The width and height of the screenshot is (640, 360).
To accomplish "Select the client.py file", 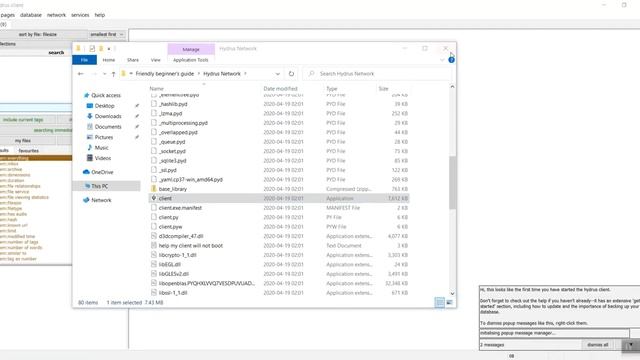I will click(169, 217).
